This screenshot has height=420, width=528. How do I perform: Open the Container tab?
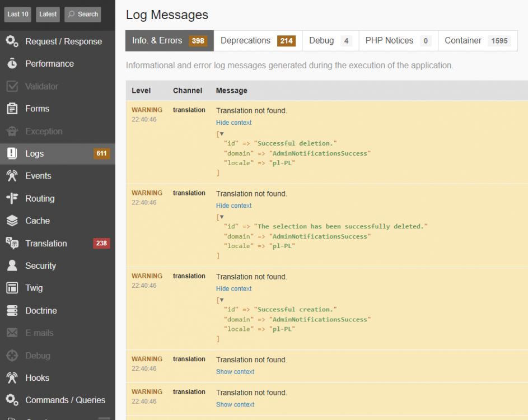[x=462, y=40]
